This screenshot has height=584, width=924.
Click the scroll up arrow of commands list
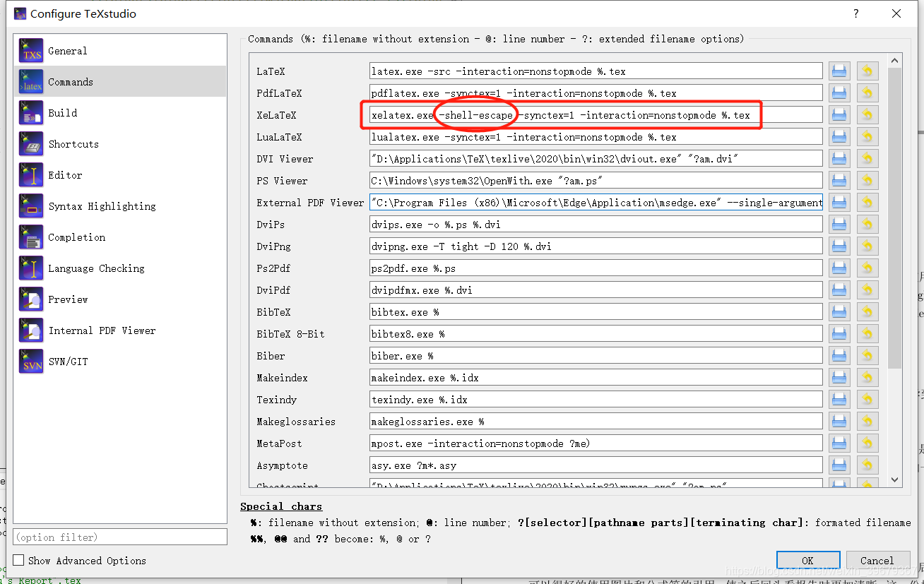click(894, 61)
